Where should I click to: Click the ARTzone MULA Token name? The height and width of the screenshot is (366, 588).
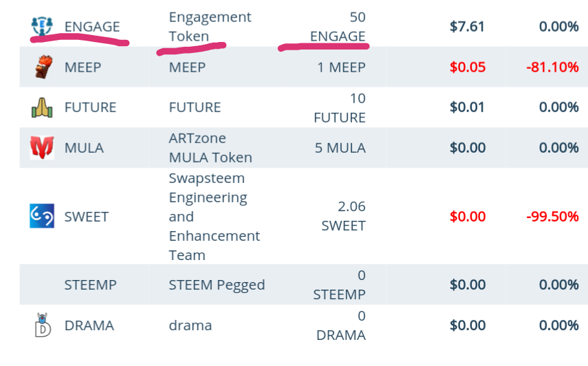210,148
